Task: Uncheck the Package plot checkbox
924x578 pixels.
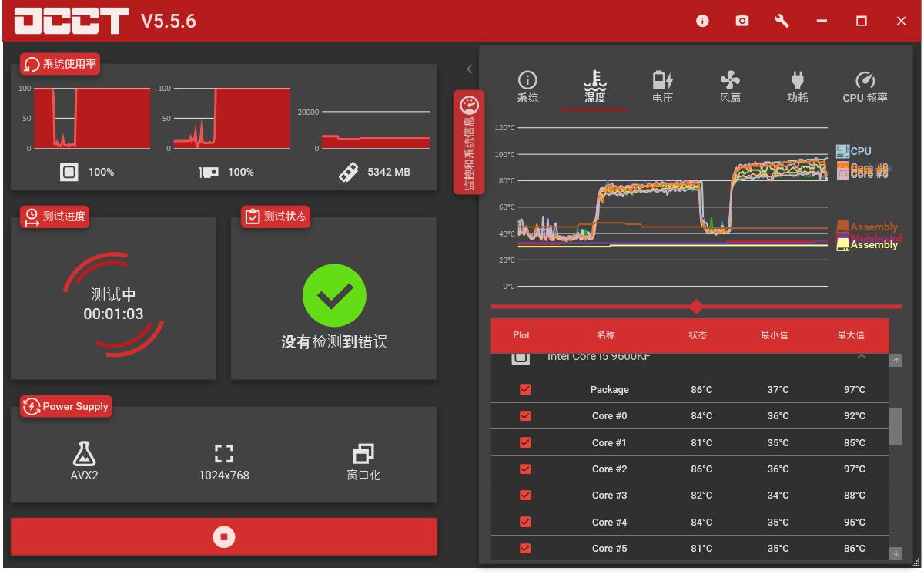Action: pyautogui.click(x=526, y=390)
